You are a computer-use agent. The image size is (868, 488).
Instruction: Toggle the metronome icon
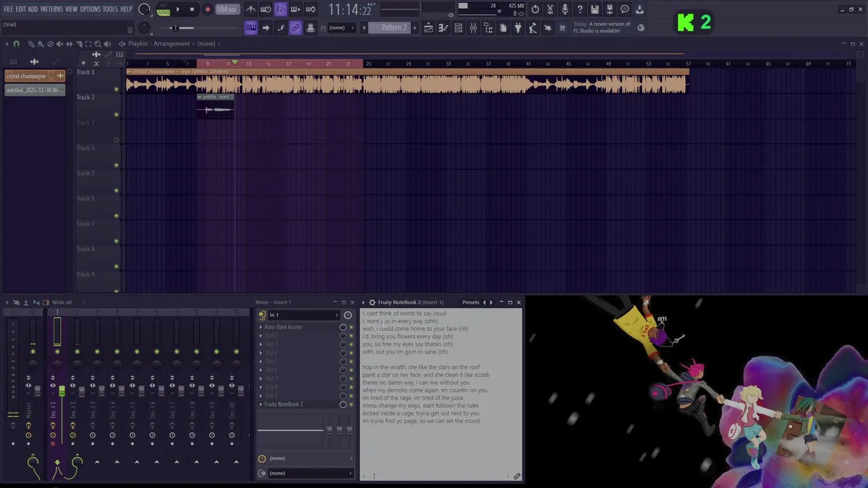coord(250,9)
